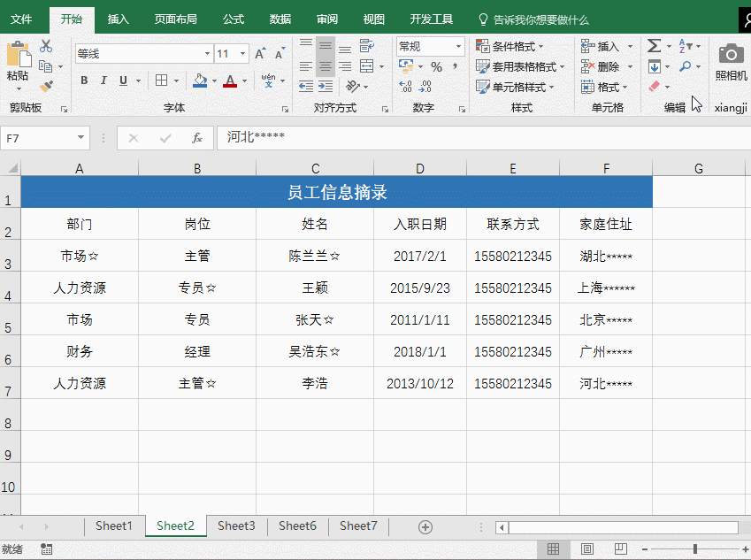This screenshot has height=560, width=751.
Task: Click the increase font size icon
Action: point(260,54)
